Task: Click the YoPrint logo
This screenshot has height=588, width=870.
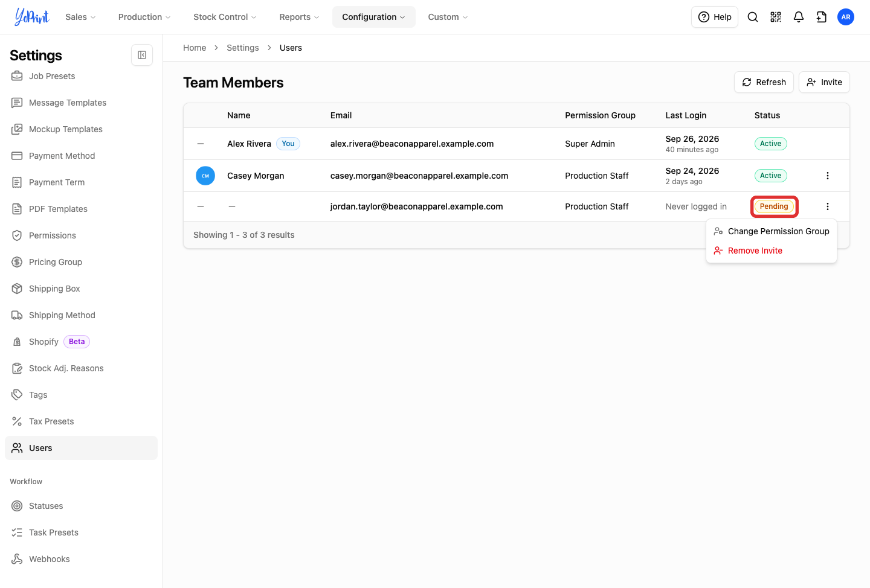Action: pos(32,17)
